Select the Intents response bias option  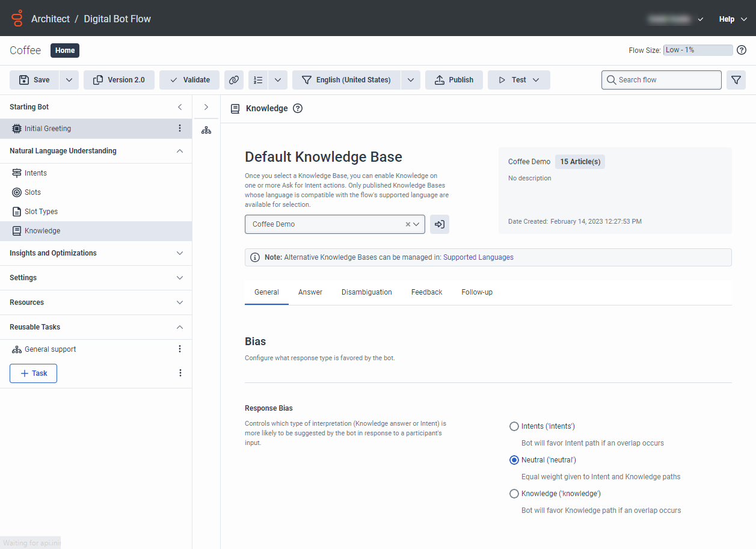coord(514,426)
